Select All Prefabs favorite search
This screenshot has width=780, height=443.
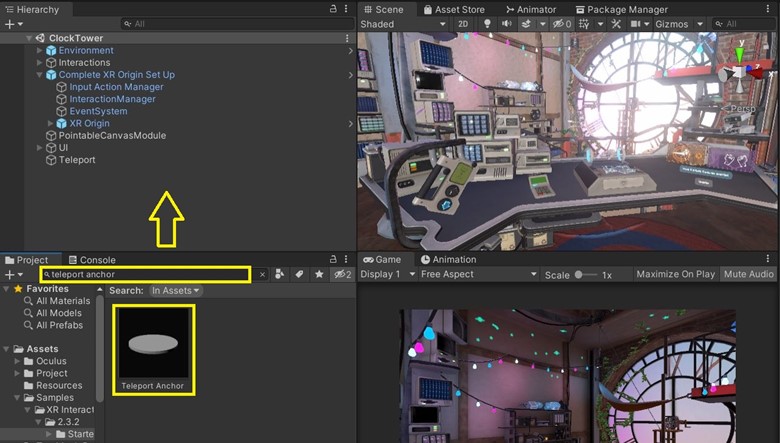(59, 325)
